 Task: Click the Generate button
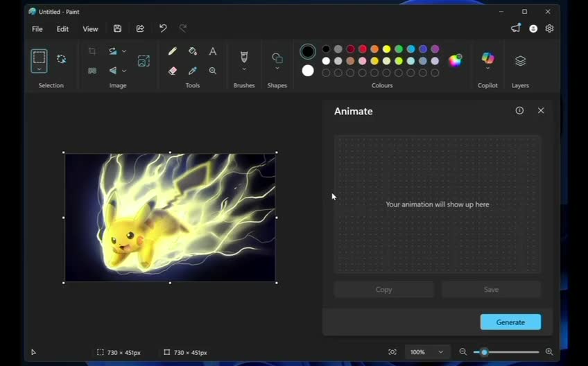[510, 322]
